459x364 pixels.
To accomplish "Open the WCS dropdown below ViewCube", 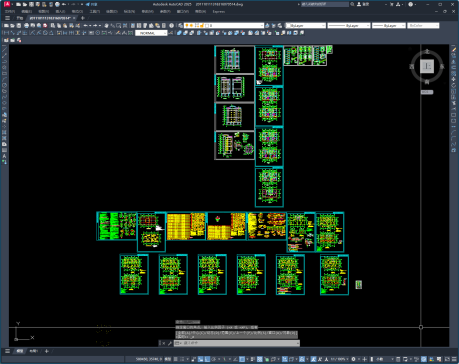I will click(x=427, y=92).
